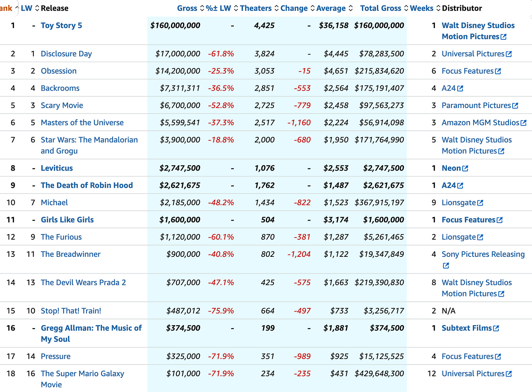The image size is (532, 392).
Task: Click external icon beside Subtext Films
Action: (496, 328)
